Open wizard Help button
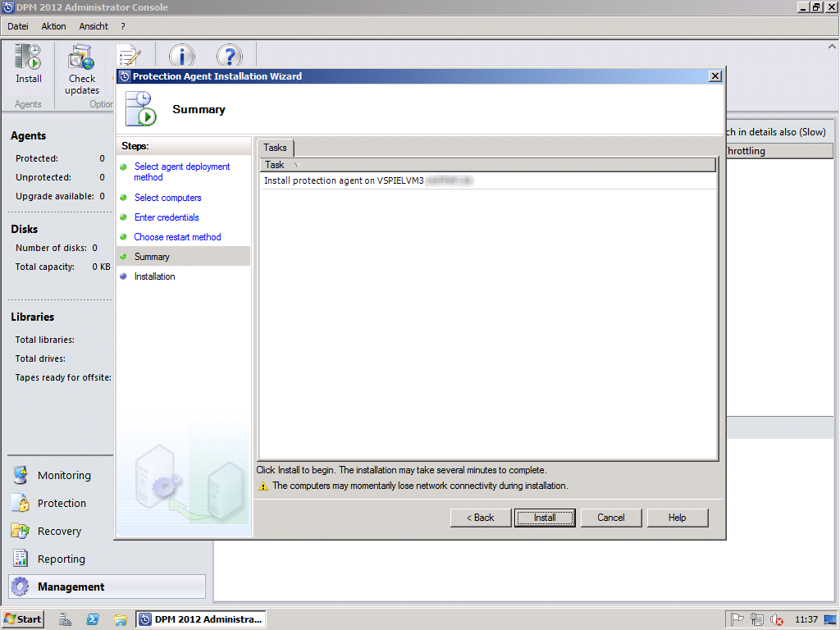This screenshot has width=840, height=630. 677,518
